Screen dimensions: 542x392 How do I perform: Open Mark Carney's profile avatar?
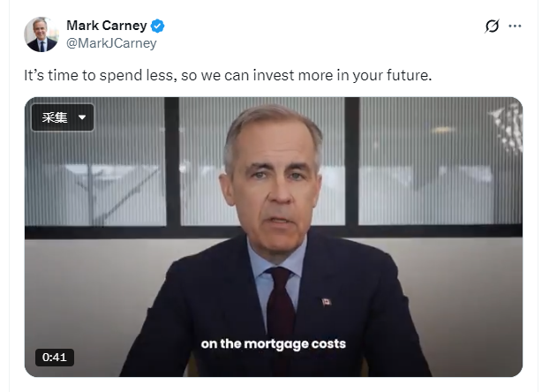click(x=41, y=34)
